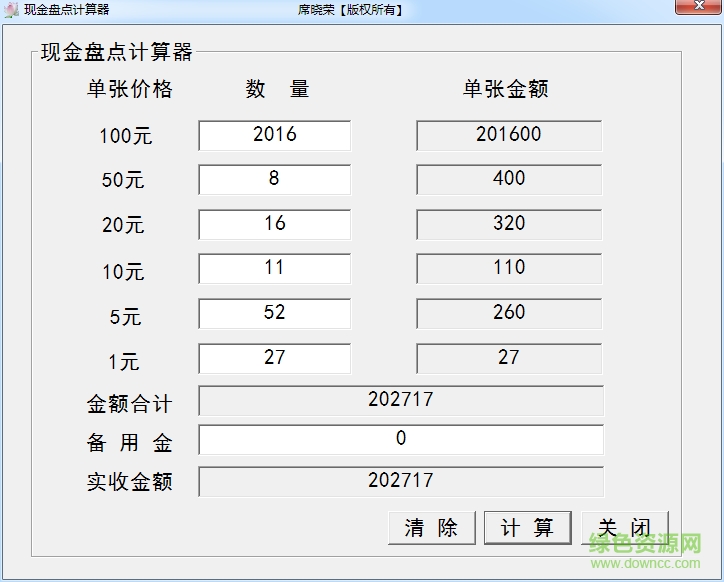Select the 20元 quantity input box

point(275,224)
